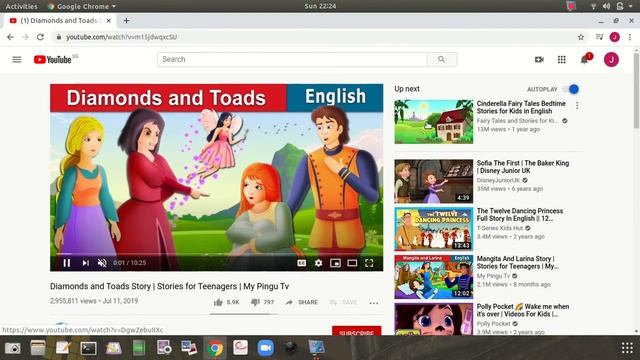
Task: Open more actions ellipsis under video
Action: tap(373, 303)
